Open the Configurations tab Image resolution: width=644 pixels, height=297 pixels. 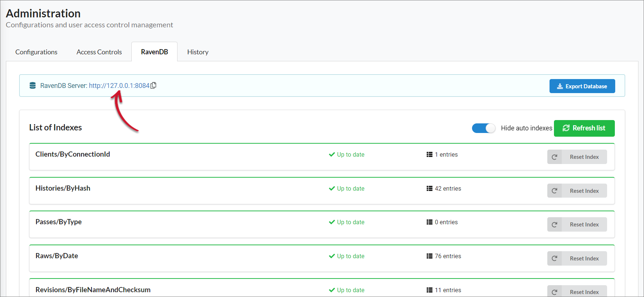(37, 52)
